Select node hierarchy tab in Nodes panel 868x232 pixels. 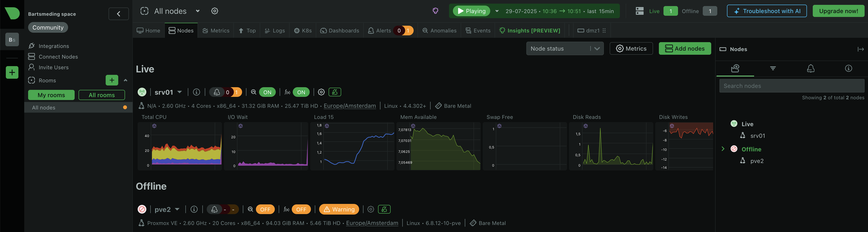click(735, 68)
